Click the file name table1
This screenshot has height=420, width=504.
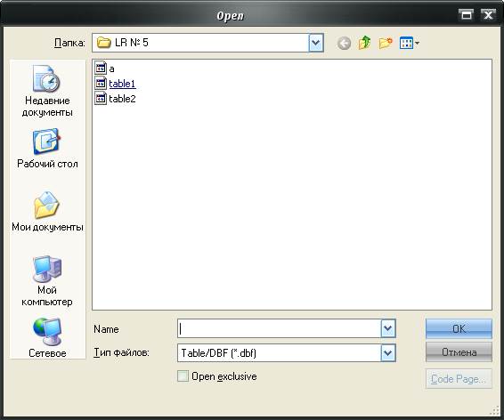[122, 84]
